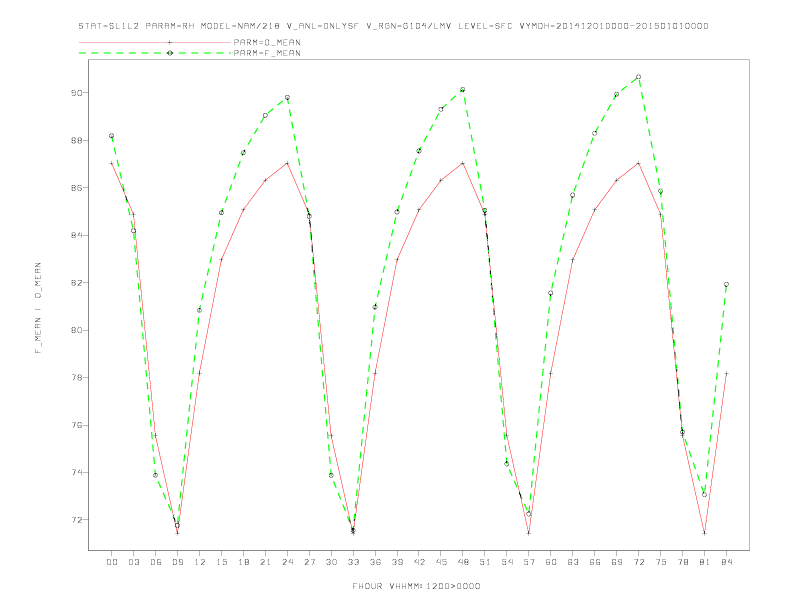This screenshot has width=792, height=612.
Task: Click the x-axis tick label 33
Action: pyautogui.click(x=353, y=562)
